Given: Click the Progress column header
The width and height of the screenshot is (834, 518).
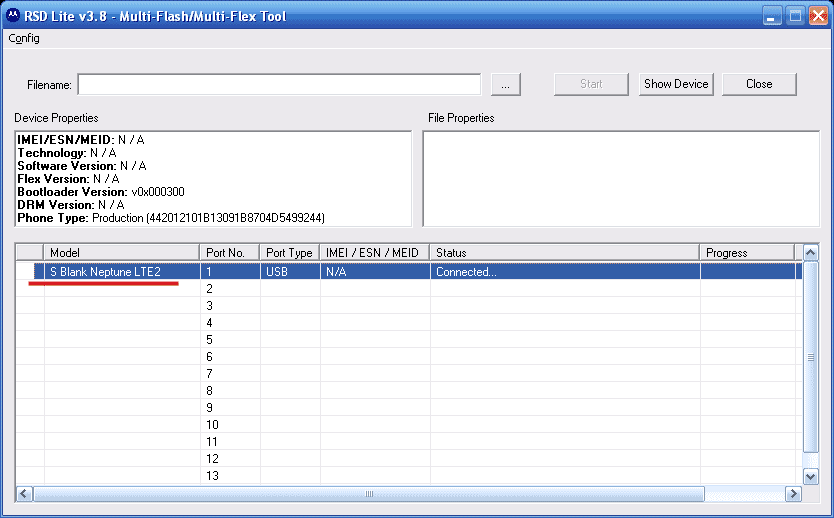Looking at the screenshot, I should [x=747, y=253].
